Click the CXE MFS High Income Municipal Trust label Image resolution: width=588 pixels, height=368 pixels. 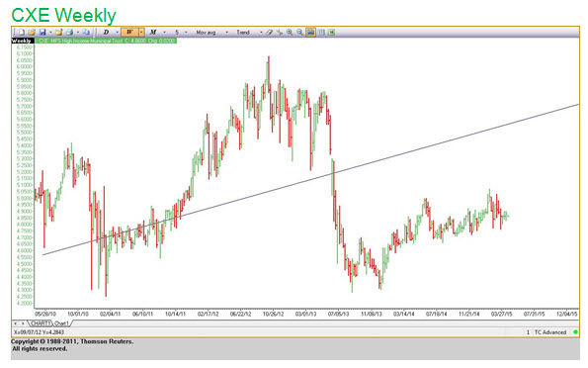(105, 41)
